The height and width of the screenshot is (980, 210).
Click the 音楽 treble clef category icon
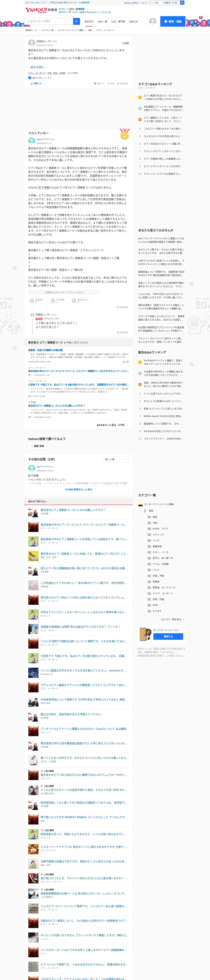pos(145,511)
